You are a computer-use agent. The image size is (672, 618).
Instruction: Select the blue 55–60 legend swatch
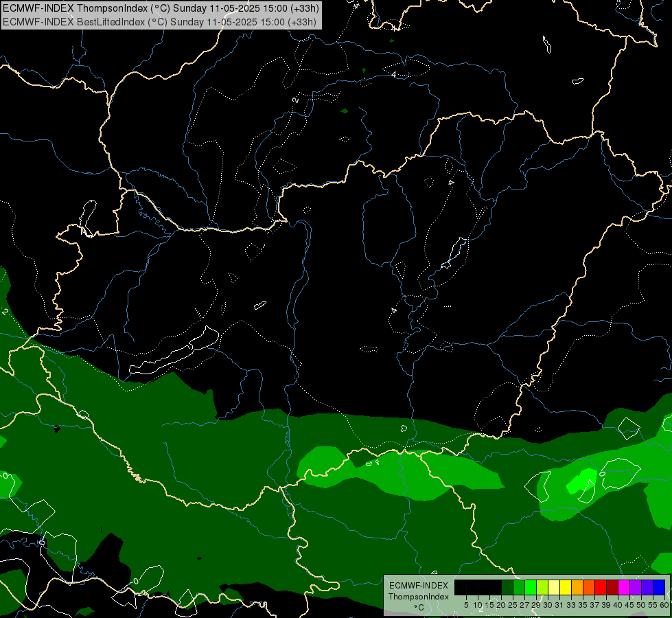[x=659, y=587]
